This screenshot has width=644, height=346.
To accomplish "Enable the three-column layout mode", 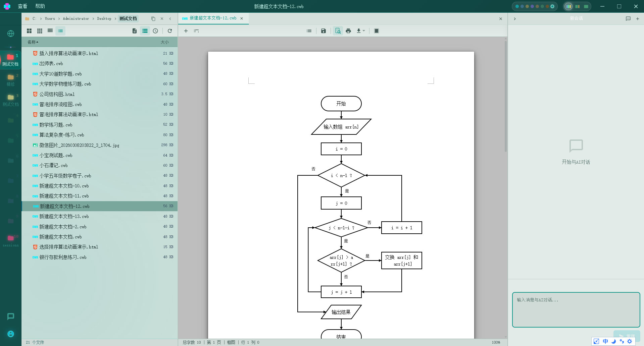I will point(568,6).
